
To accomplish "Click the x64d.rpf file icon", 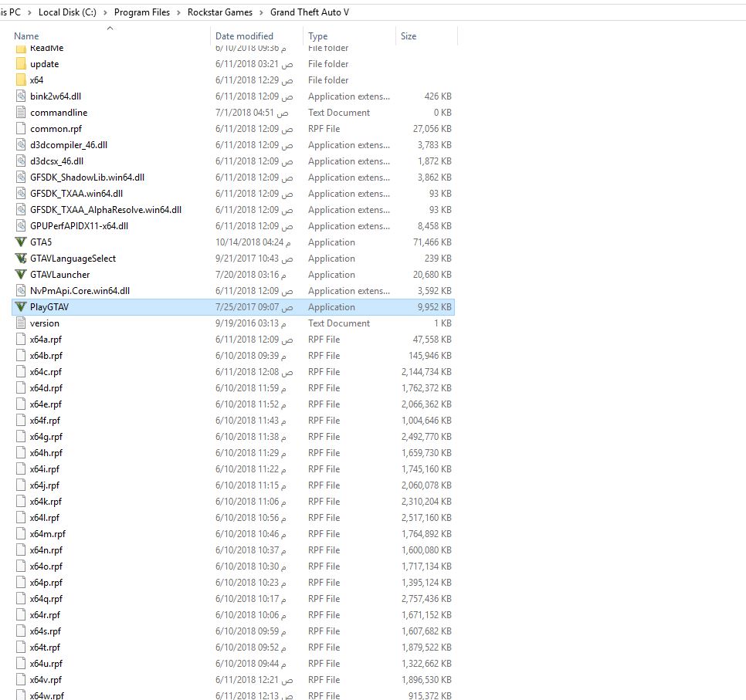I will [20, 387].
